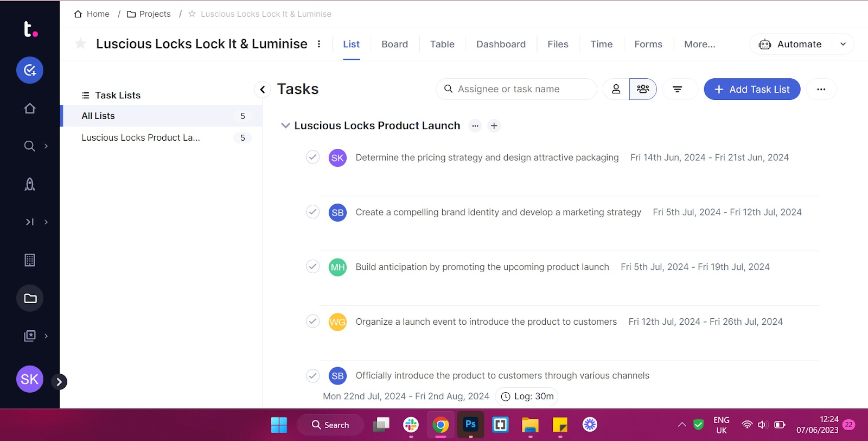Mark the pricing strategy task complete
Viewport: 868px width, 441px height.
pos(312,157)
